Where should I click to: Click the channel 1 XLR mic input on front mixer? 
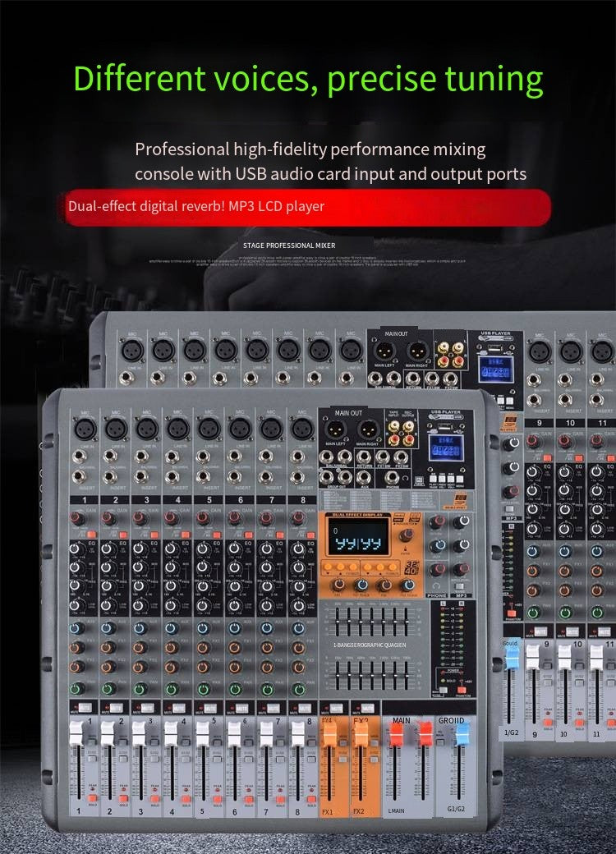pos(85,429)
